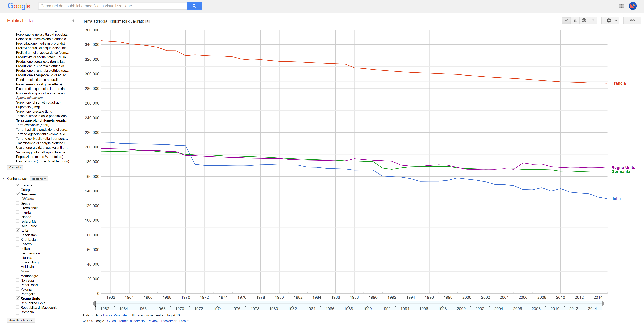The image size is (644, 324).
Task: Open the gear settings dropdown
Action: [x=610, y=20]
